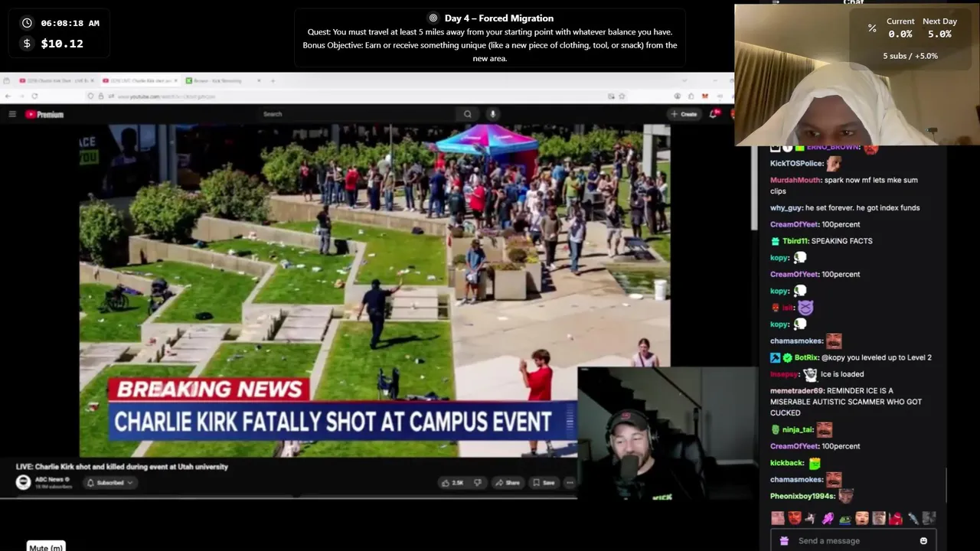Viewport: 980px width, 551px height.
Task: Click username KickTOSPolice in chat
Action: click(x=796, y=164)
